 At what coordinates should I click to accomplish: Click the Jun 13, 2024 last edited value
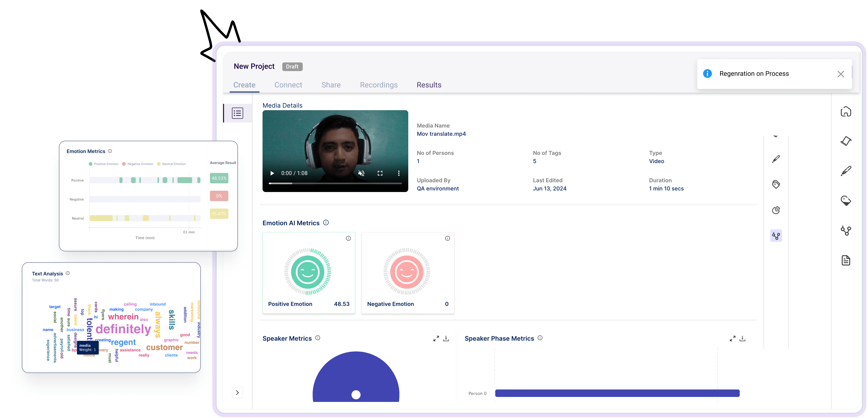pos(550,189)
